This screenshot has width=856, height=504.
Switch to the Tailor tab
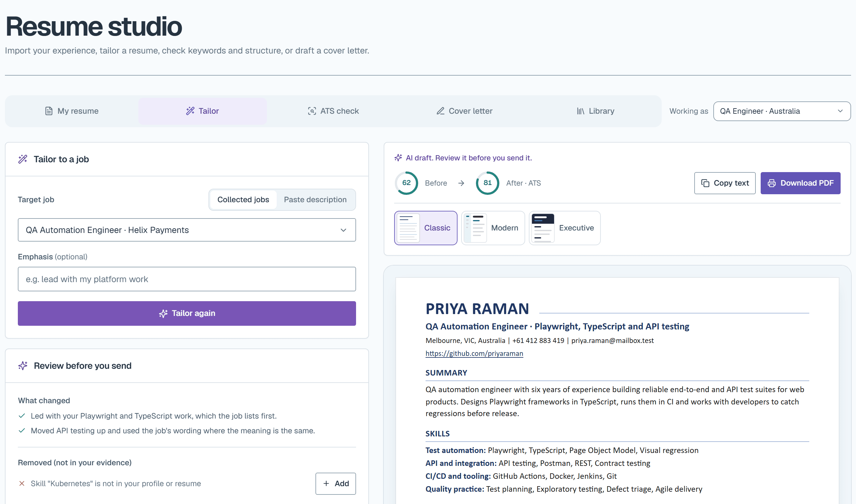[x=202, y=111]
